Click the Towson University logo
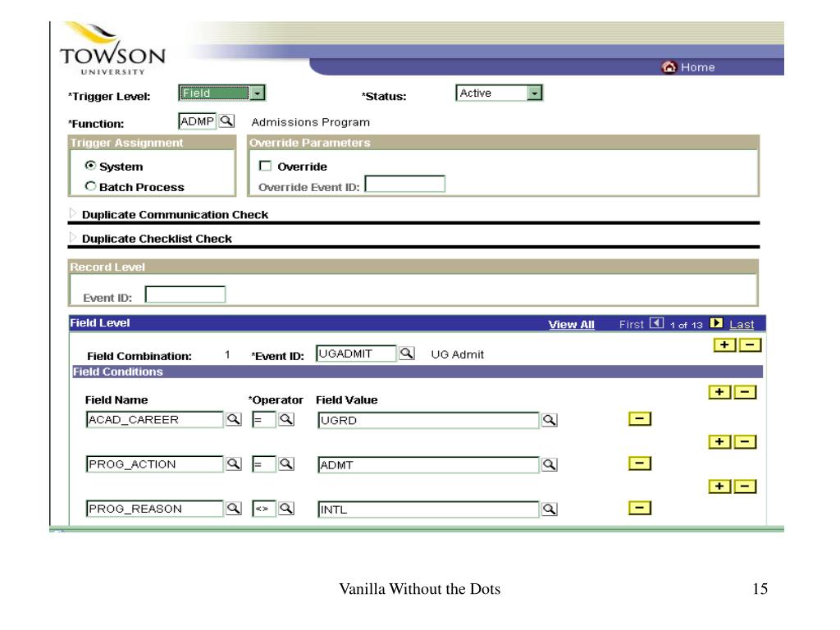Image resolution: width=840 pixels, height=630 pixels. coord(112,49)
